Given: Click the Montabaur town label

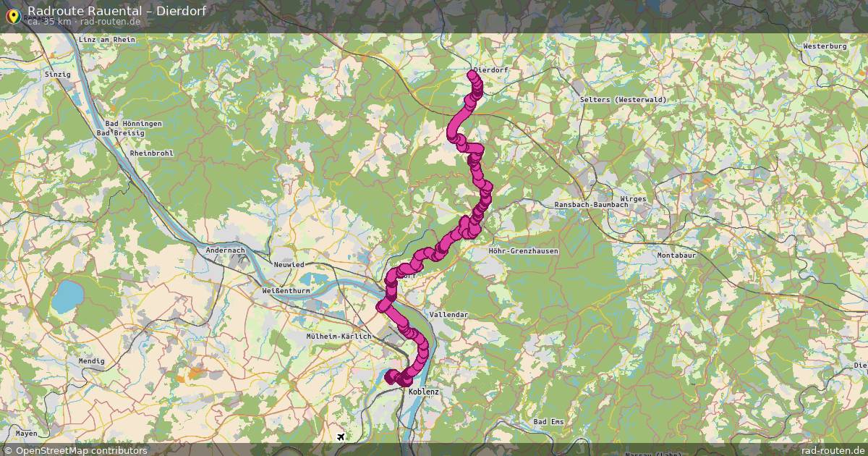Looking at the screenshot, I should coord(678,256).
